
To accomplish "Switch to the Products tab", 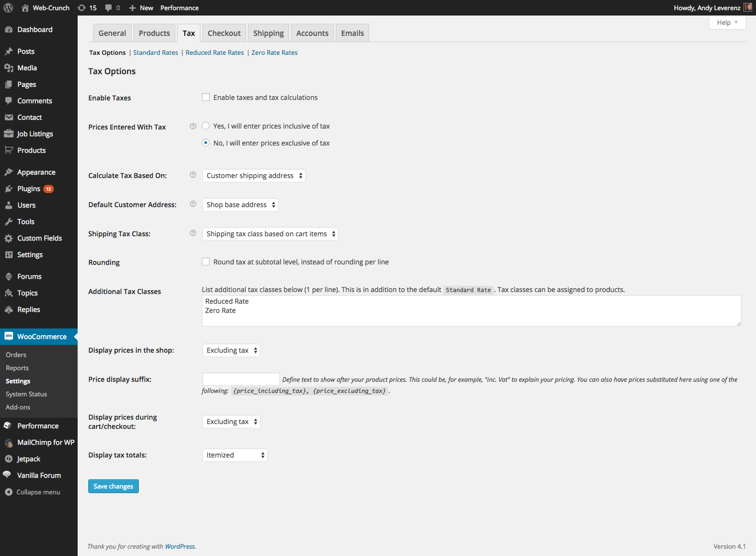I will click(x=154, y=33).
